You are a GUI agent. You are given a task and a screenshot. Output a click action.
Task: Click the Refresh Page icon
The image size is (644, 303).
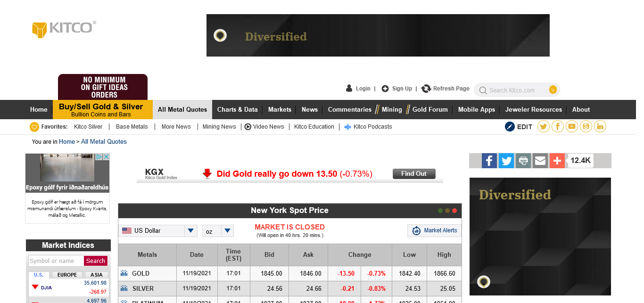(x=426, y=89)
